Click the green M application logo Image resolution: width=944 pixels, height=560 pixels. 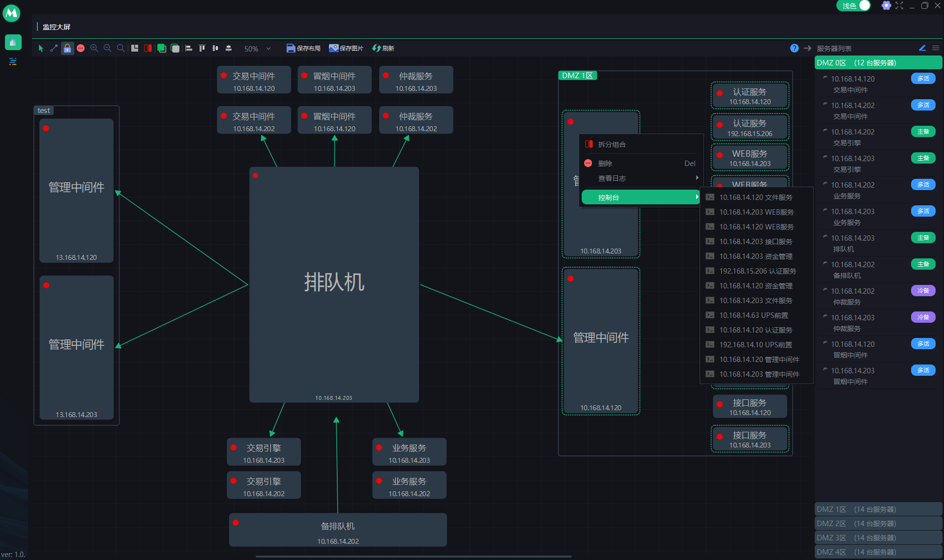[x=11, y=13]
